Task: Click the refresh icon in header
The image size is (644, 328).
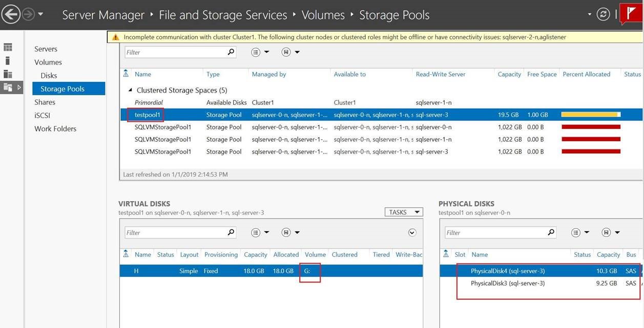Action: [x=604, y=14]
